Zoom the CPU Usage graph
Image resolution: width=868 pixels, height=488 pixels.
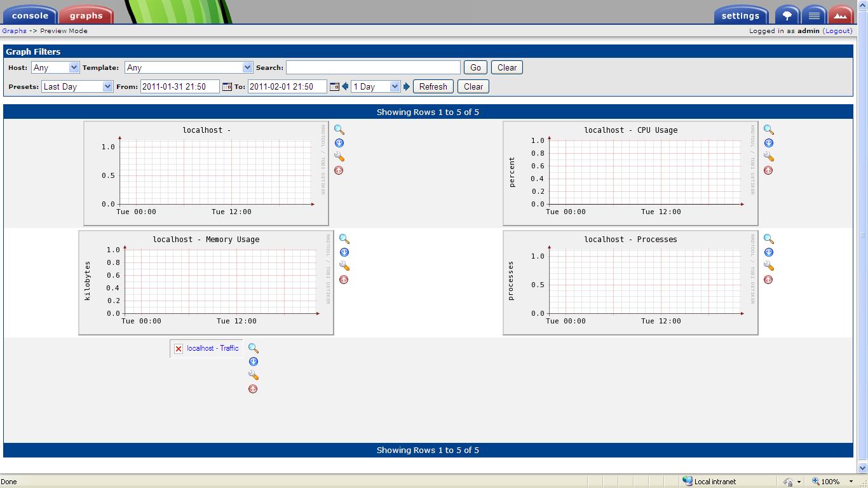pos(769,130)
